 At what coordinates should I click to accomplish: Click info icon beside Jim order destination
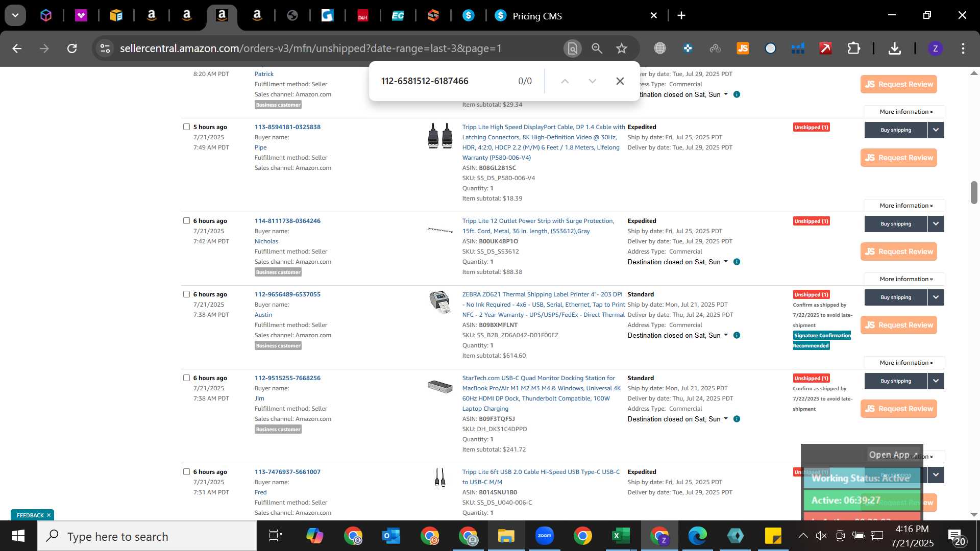[737, 419]
